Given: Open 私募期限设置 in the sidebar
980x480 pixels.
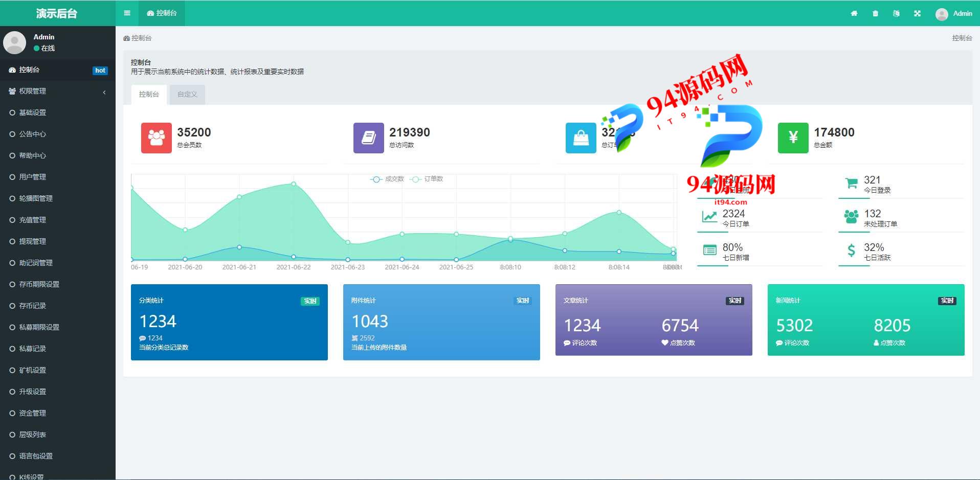Looking at the screenshot, I should (58, 328).
